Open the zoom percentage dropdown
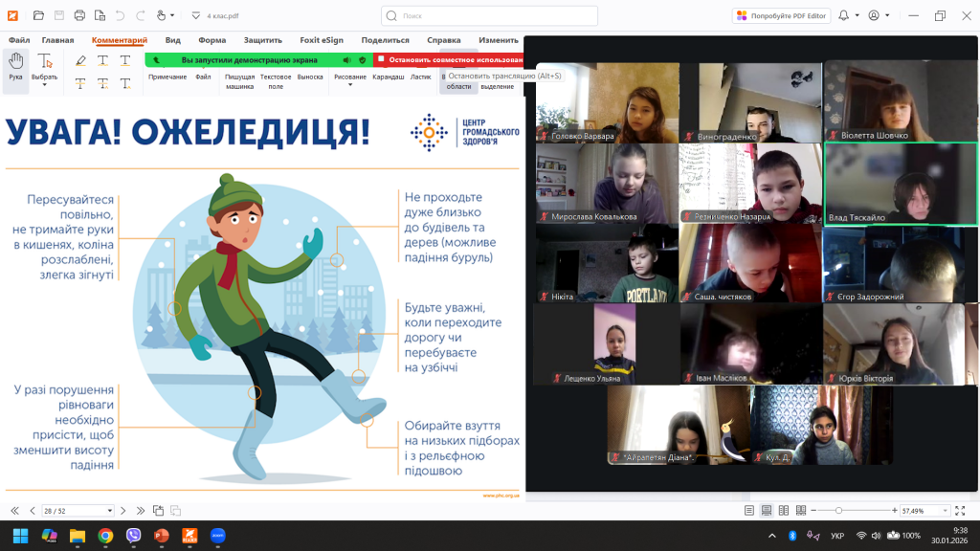This screenshot has width=980, height=551. [944, 511]
